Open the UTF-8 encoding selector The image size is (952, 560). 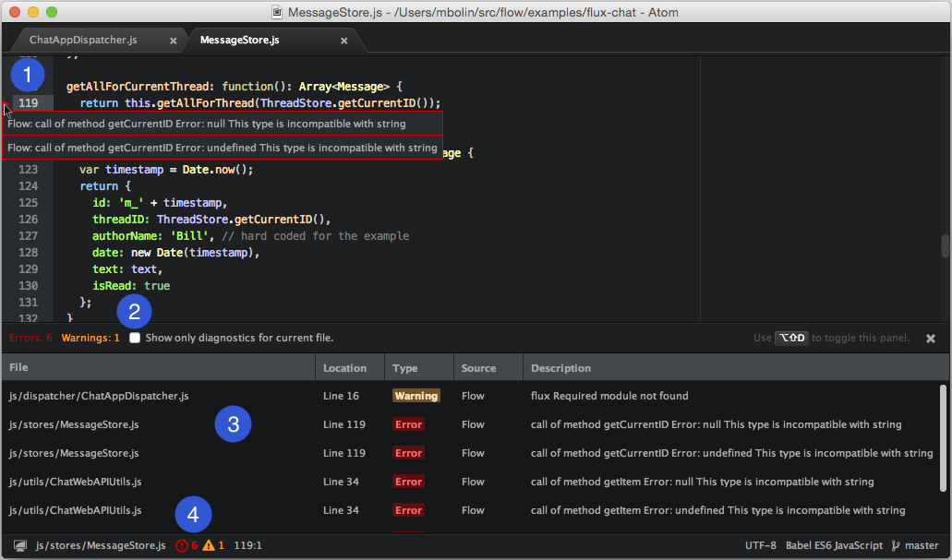(x=761, y=545)
